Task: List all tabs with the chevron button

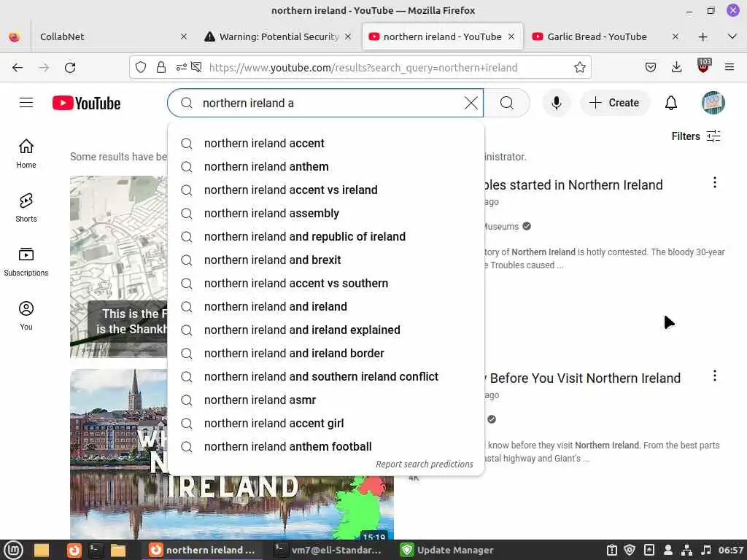Action: pyautogui.click(x=732, y=36)
